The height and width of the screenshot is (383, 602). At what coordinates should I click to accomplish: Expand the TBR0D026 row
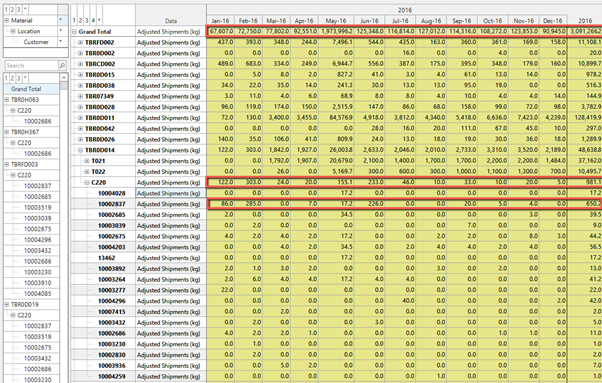click(x=81, y=139)
